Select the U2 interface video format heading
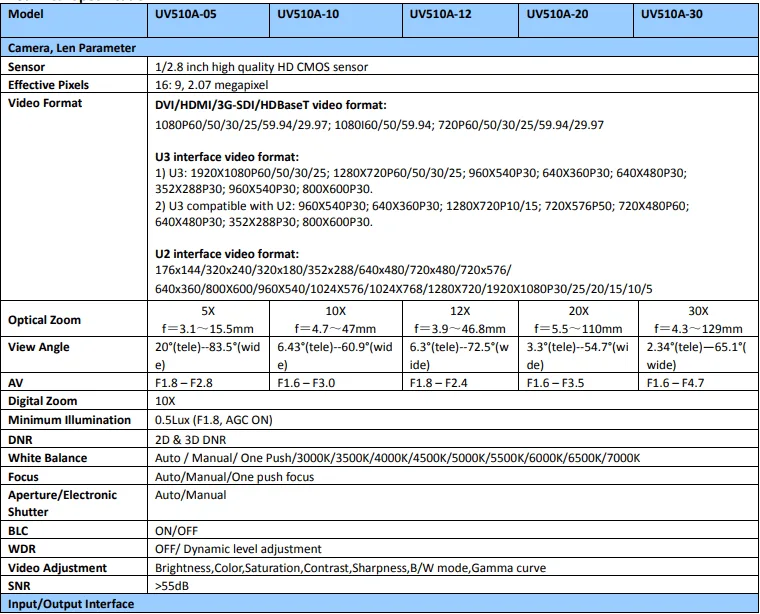The image size is (760, 614). click(x=227, y=255)
